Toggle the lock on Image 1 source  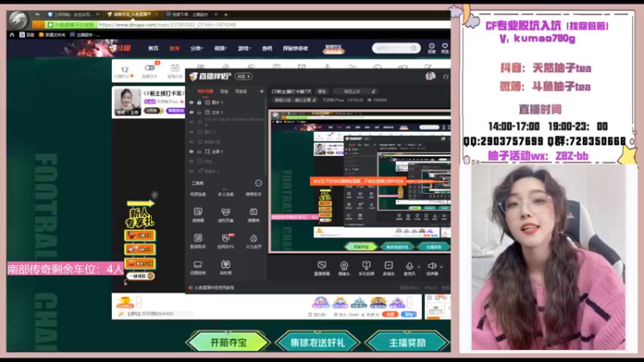tap(199, 102)
